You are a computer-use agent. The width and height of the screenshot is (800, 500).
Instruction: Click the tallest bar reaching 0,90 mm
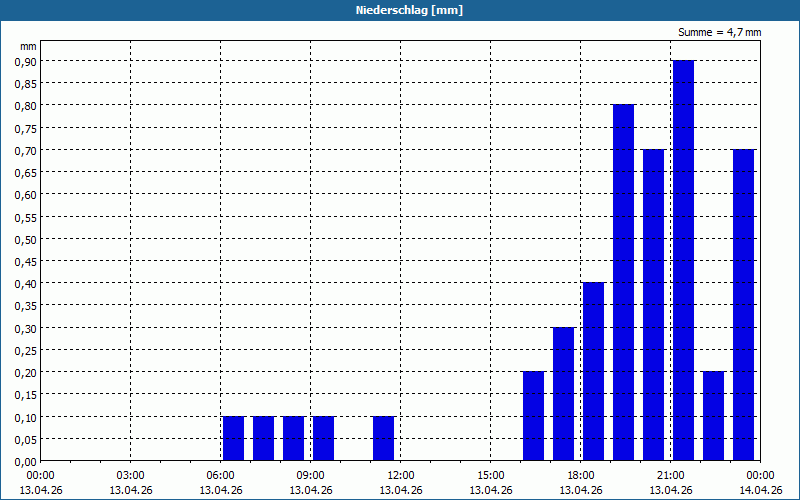click(683, 261)
